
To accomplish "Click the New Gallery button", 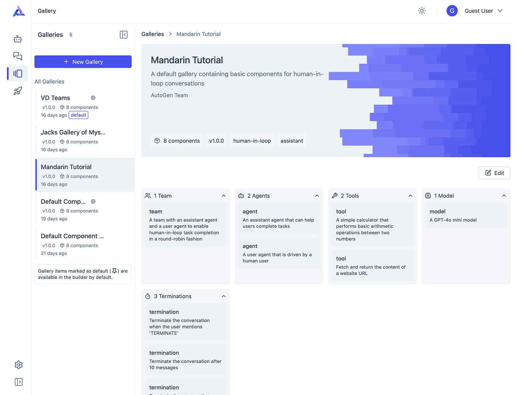I will (83, 62).
